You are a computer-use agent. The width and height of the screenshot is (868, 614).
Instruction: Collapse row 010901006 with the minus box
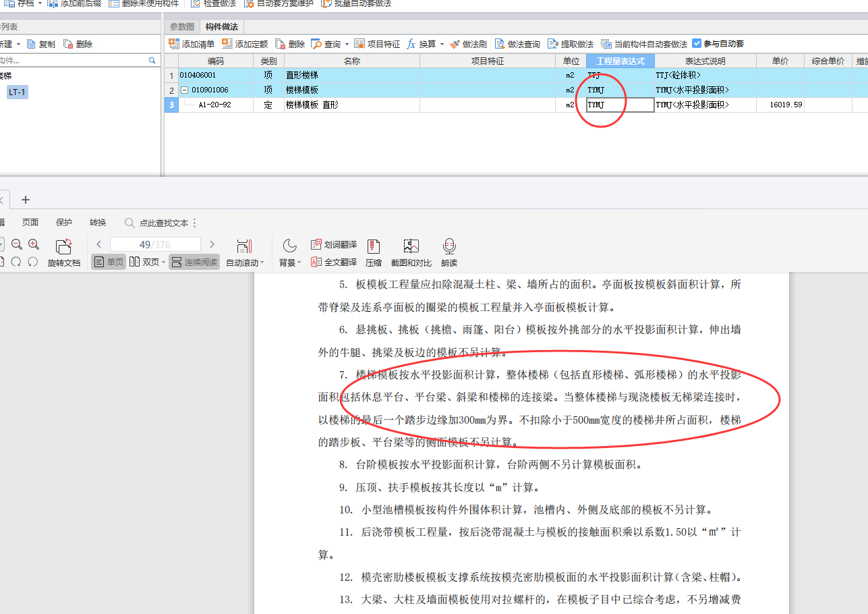[x=184, y=90]
